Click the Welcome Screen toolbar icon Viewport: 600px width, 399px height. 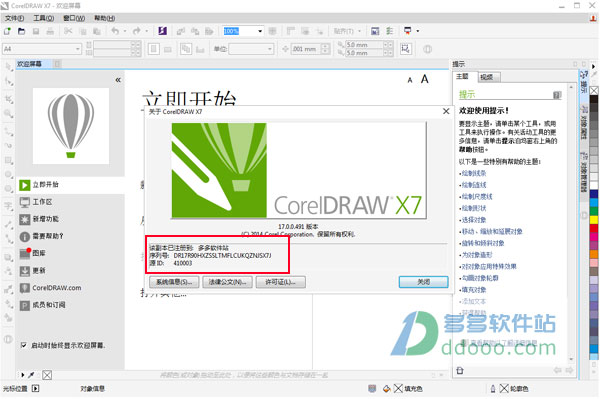(x=375, y=31)
